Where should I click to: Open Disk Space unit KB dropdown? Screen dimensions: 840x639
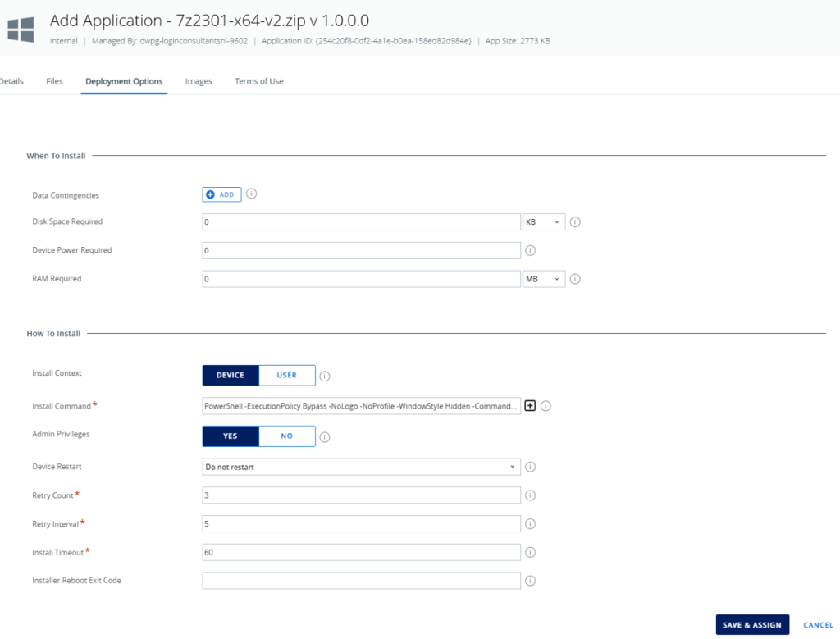click(543, 222)
